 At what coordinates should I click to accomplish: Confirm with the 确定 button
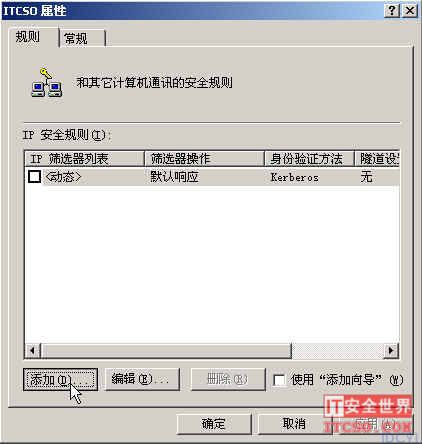(x=213, y=424)
